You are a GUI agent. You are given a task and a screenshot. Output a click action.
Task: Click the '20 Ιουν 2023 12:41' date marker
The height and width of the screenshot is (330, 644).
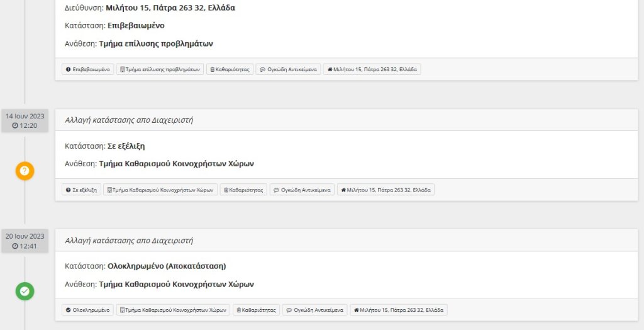pyautogui.click(x=25, y=241)
